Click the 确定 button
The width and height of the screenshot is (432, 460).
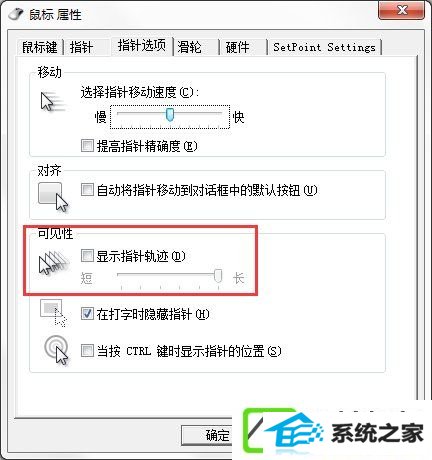207,435
